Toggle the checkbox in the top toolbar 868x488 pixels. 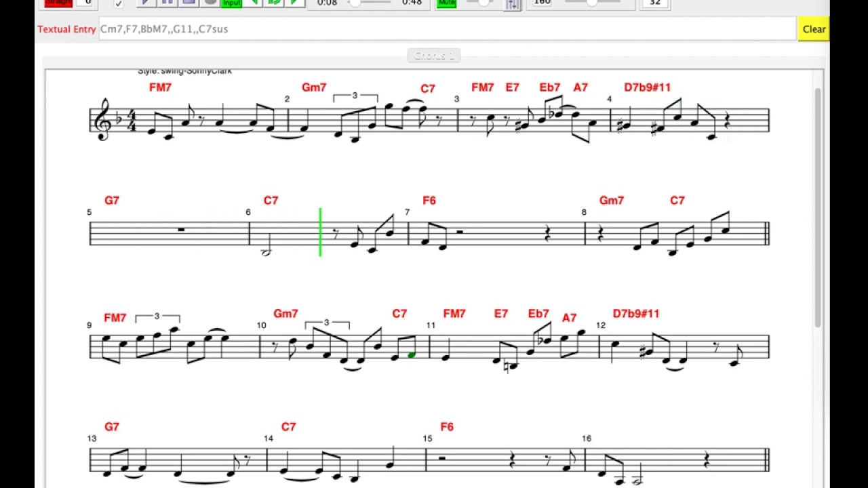point(119,3)
